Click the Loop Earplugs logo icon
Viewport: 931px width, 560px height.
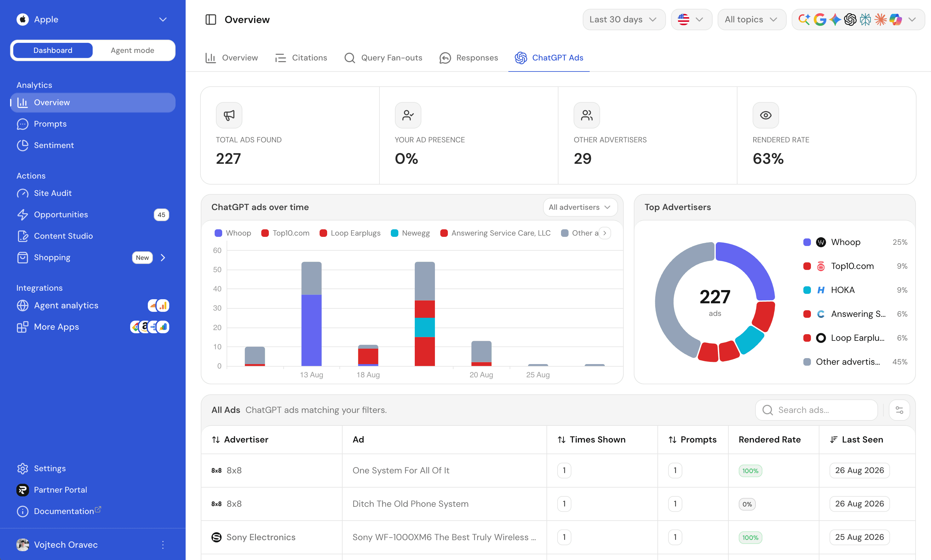[x=821, y=338]
